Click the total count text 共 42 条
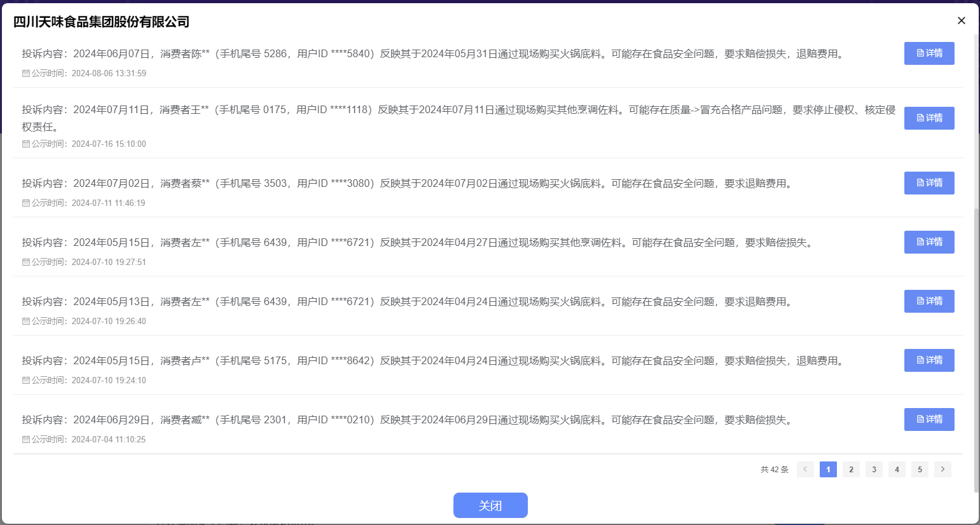Image resolution: width=980 pixels, height=525 pixels. tap(775, 470)
